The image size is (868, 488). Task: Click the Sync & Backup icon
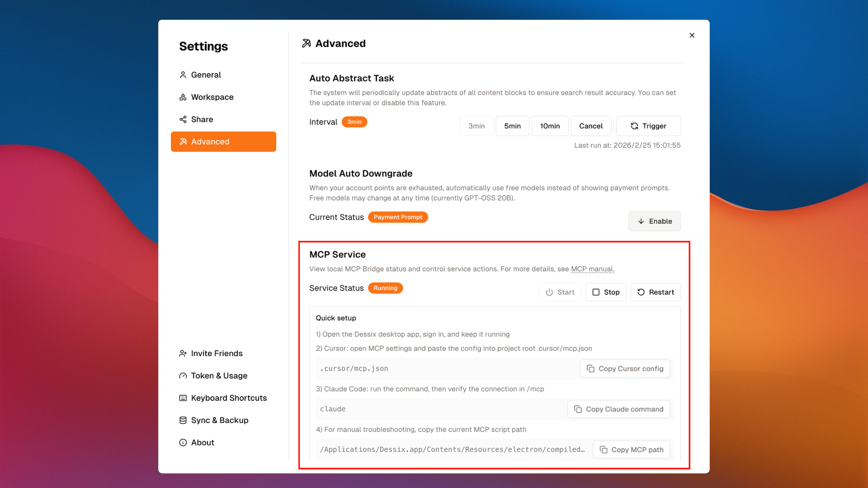coord(183,420)
